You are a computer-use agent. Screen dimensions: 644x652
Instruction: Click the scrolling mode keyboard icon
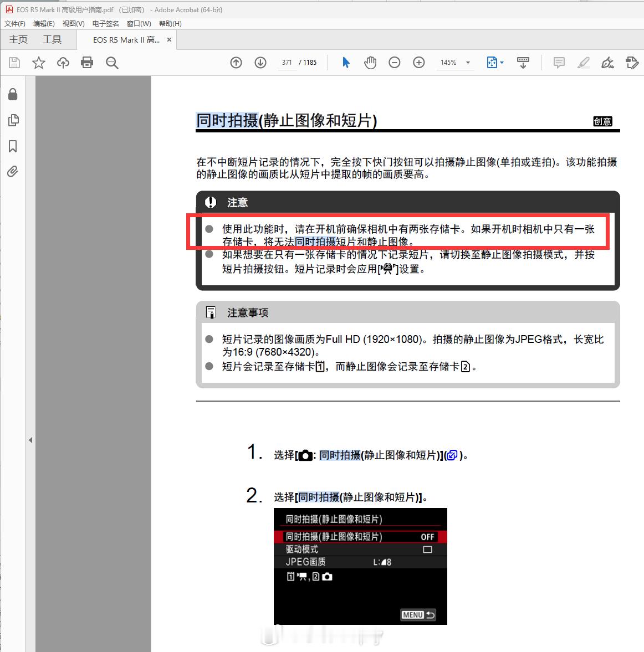click(523, 63)
